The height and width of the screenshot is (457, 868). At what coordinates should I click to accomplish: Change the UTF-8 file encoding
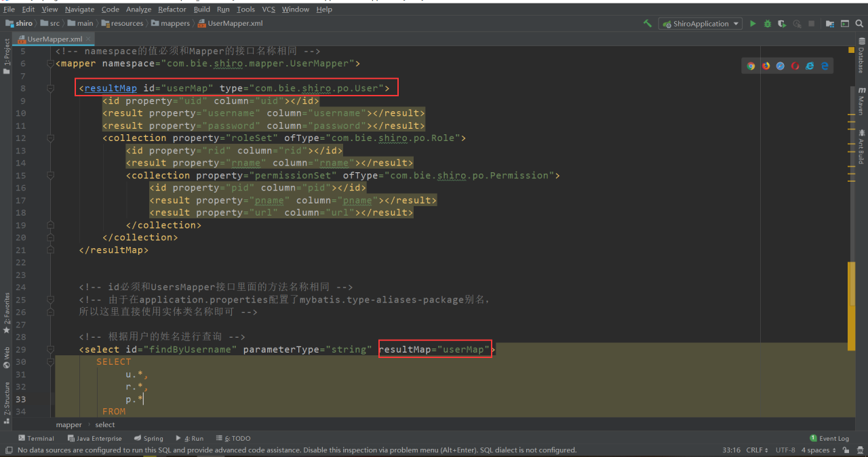point(785,450)
